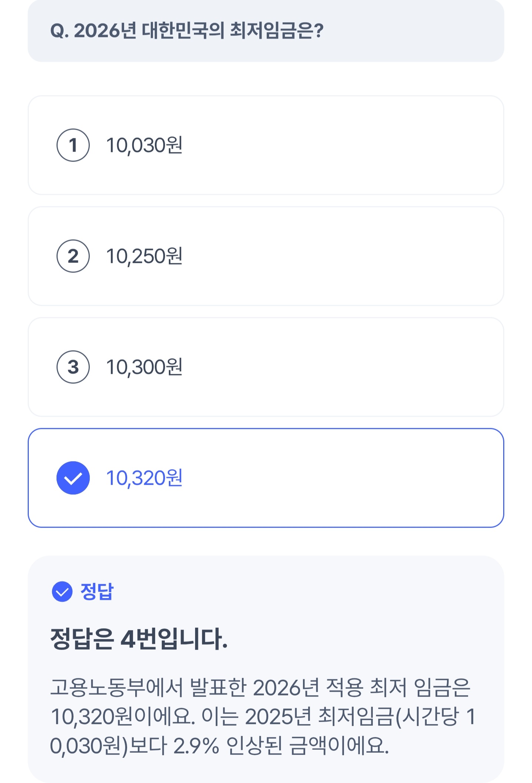Click 2025년 in the explanation text
532x783 pixels.
[x=278, y=716]
